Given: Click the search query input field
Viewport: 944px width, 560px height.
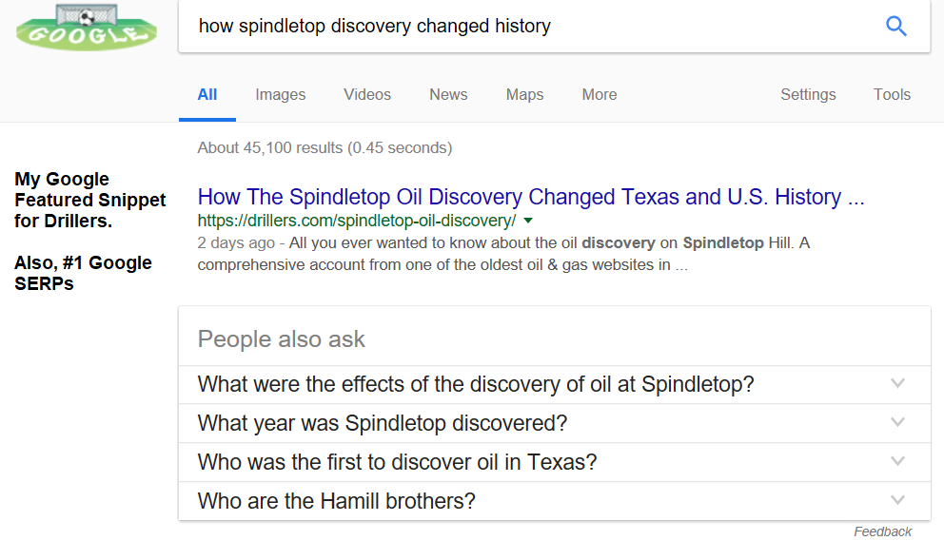Looking at the screenshot, I should click(523, 27).
